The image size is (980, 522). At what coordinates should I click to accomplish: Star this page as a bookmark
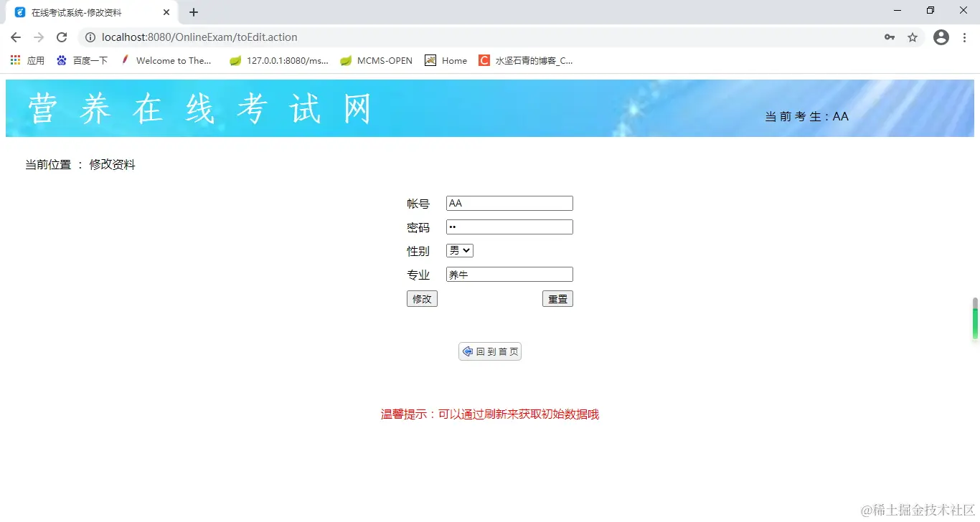pyautogui.click(x=913, y=37)
